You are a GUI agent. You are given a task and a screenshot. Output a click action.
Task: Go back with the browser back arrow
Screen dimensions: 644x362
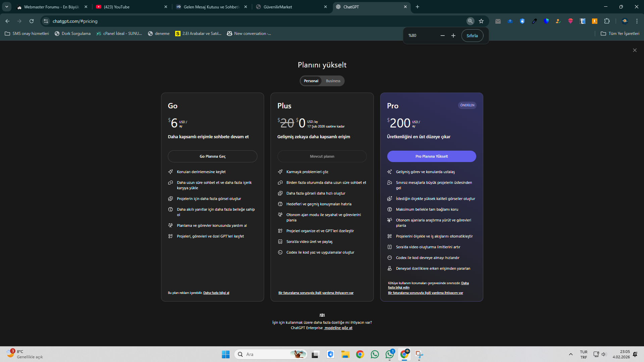[7, 21]
